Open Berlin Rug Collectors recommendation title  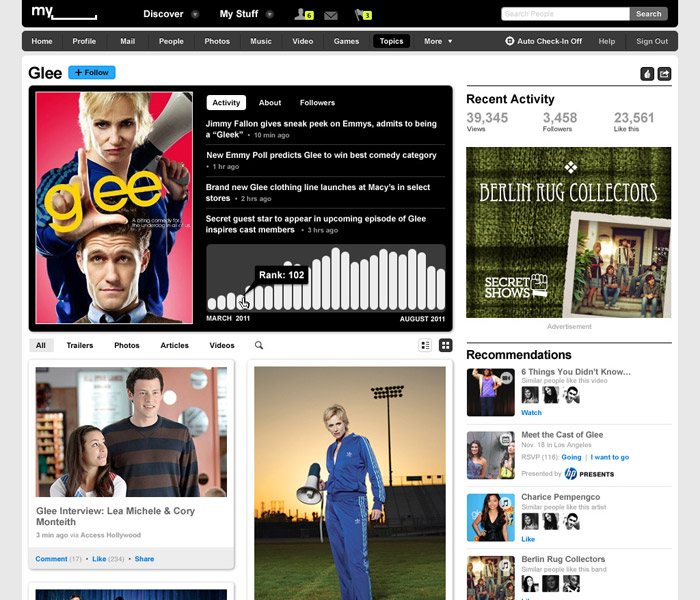(x=563, y=559)
